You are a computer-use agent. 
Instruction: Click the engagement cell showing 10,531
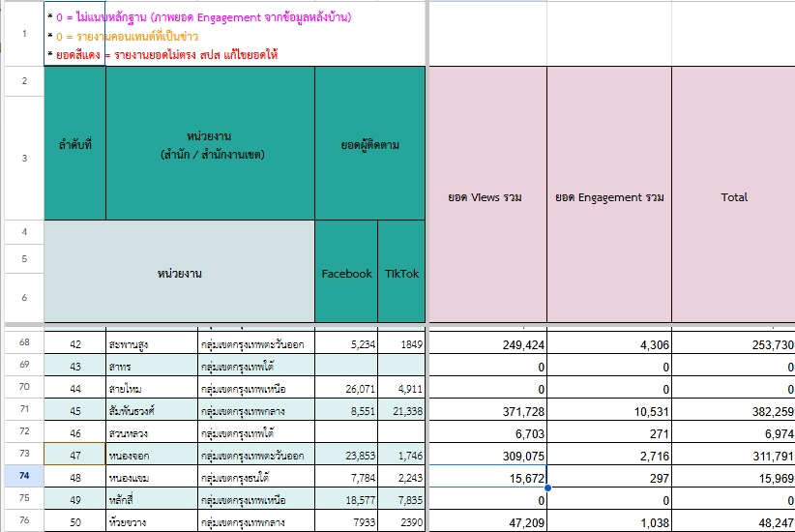click(609, 411)
